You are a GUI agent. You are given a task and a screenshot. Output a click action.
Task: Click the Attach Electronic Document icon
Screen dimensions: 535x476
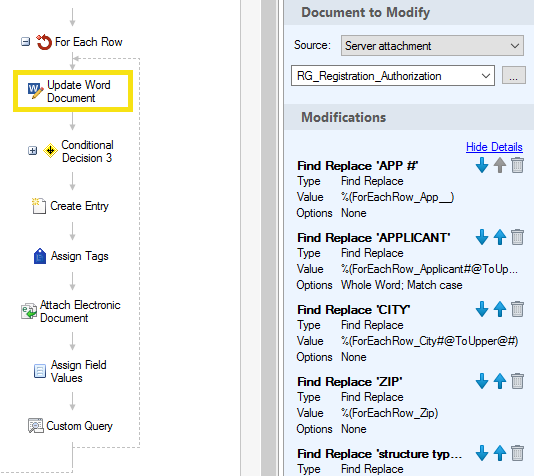point(29,311)
